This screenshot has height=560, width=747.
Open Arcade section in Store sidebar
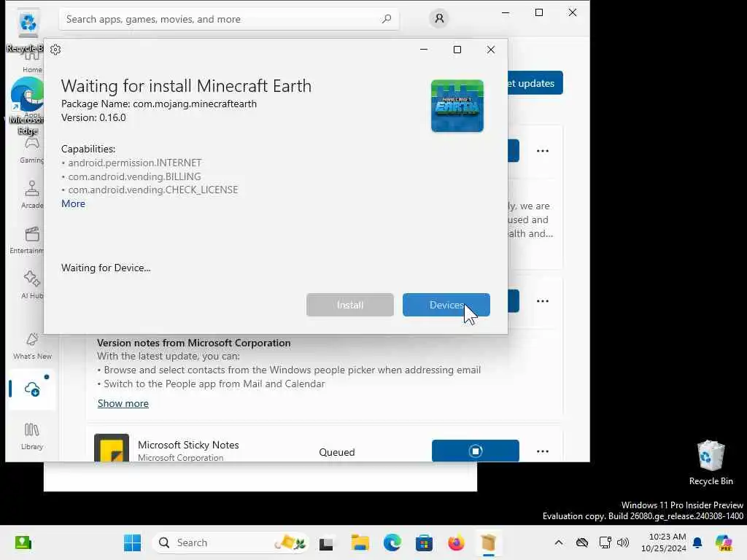coord(32,194)
